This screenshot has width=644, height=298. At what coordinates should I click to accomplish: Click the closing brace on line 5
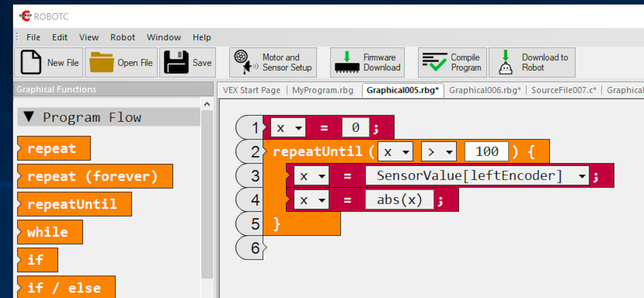(277, 224)
